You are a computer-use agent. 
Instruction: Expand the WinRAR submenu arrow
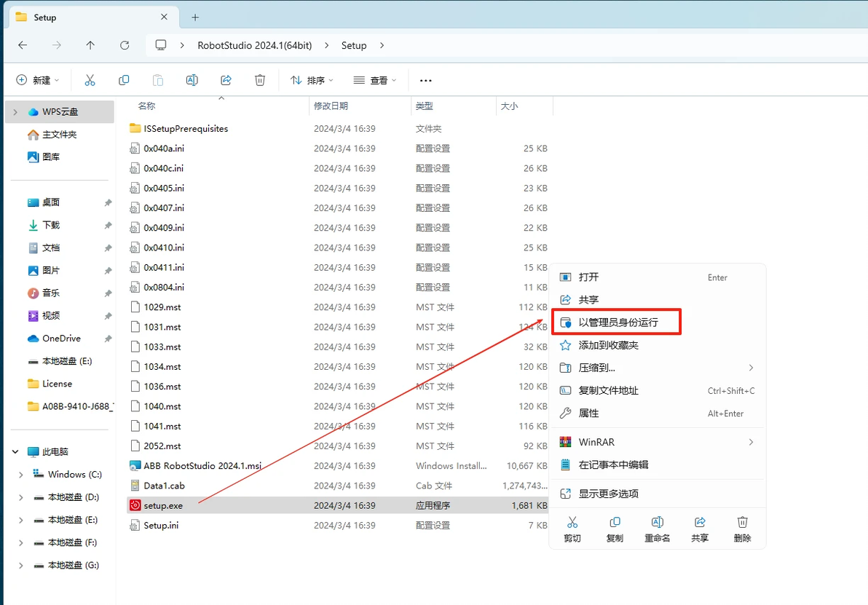(751, 442)
